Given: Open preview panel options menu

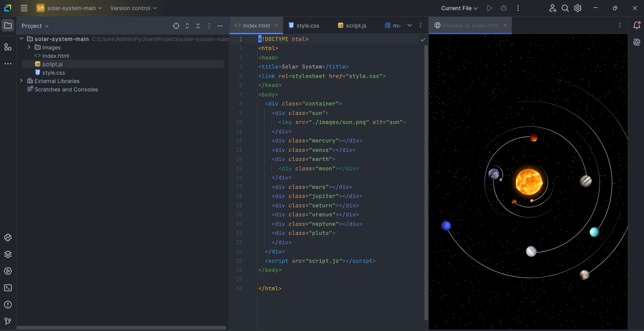Looking at the screenshot, I should coord(620,25).
